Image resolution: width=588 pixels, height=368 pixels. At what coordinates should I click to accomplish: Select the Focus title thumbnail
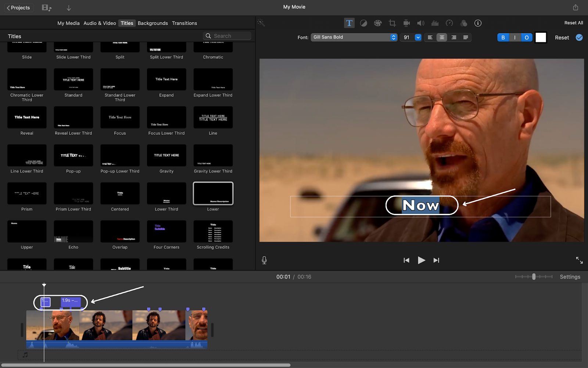[x=120, y=117]
